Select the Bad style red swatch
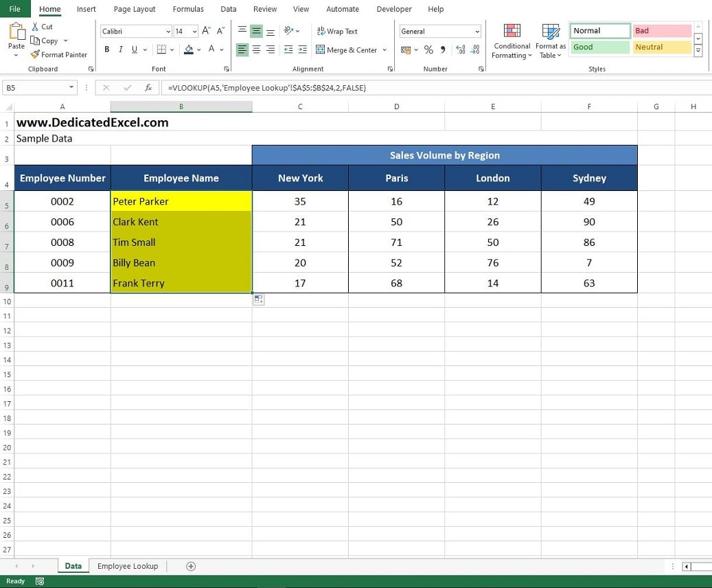Image resolution: width=712 pixels, height=588 pixels. click(661, 30)
